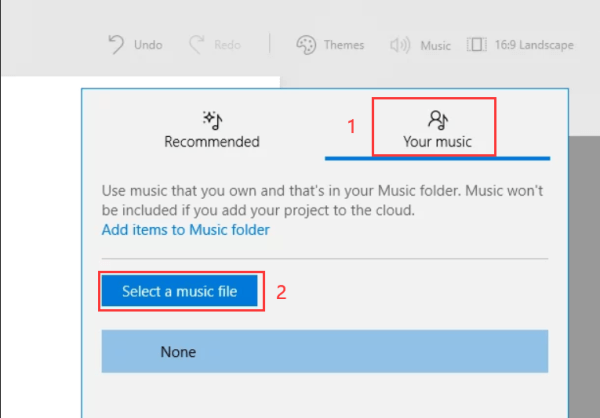
Task: Select the Your music tab label
Action: [437, 142]
